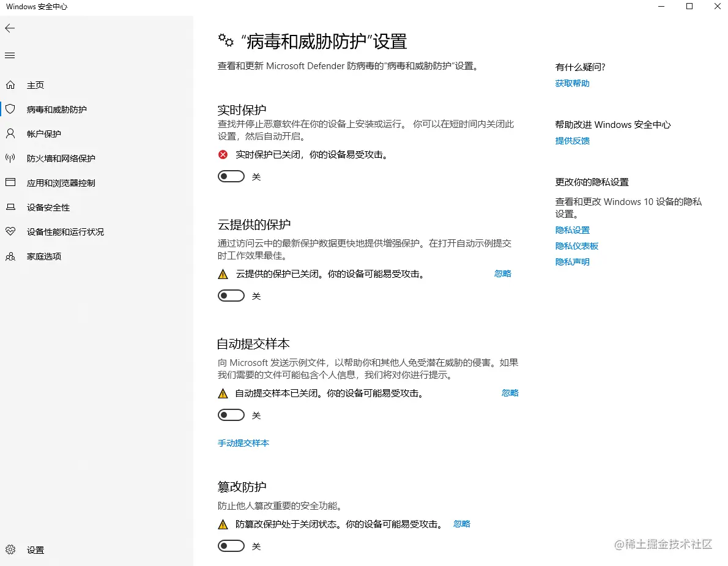Click the home icon beside 主页
Viewport: 728px width, 566px height.
[x=10, y=85]
